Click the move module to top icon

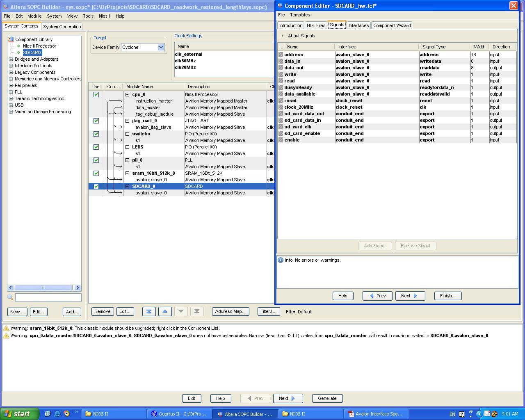pyautogui.click(x=149, y=311)
